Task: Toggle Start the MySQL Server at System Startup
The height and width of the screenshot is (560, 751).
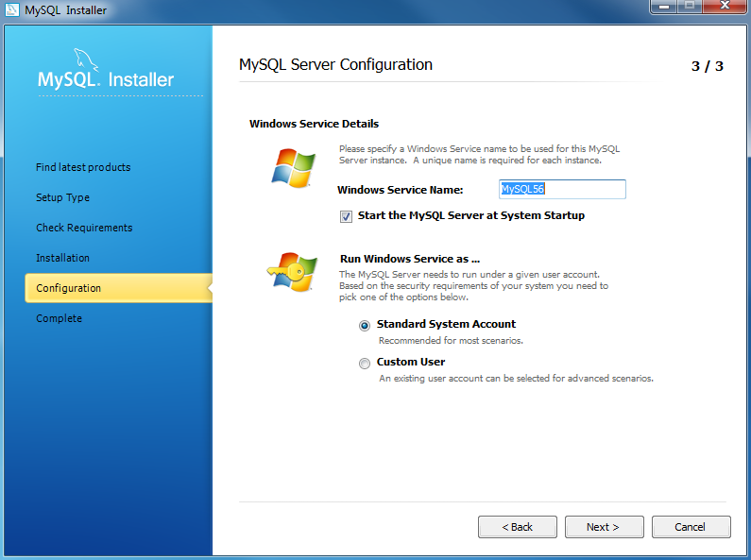Action: click(346, 216)
